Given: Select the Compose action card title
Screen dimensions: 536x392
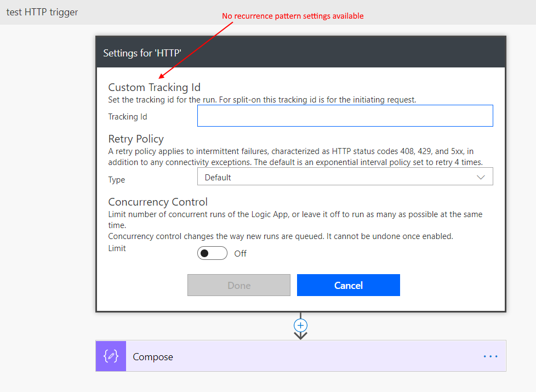Looking at the screenshot, I should (153, 357).
